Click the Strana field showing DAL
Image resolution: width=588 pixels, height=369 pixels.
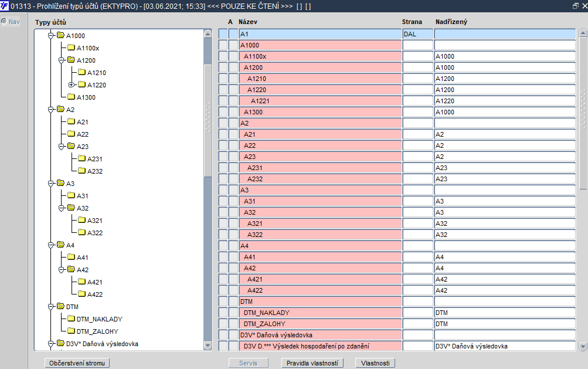point(418,34)
